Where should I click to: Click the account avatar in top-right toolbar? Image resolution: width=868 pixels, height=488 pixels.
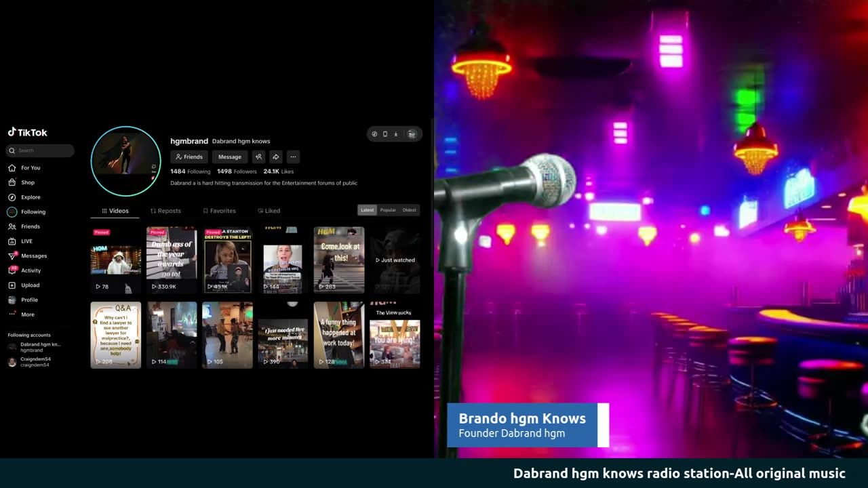coord(412,134)
